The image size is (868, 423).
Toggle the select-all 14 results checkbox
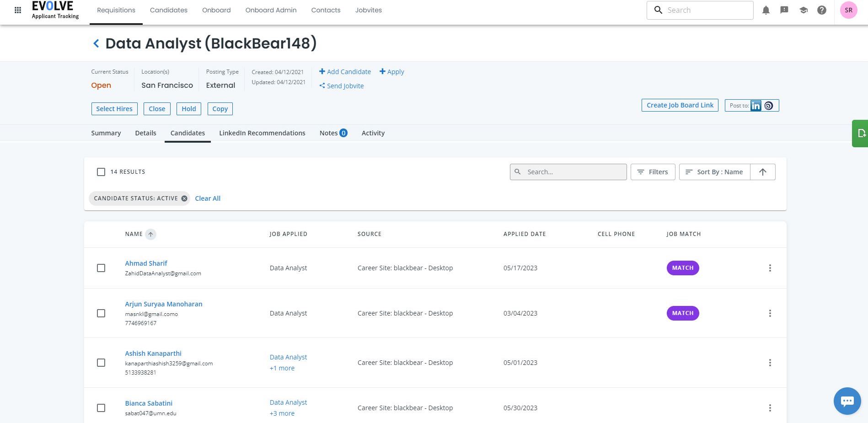pos(101,172)
